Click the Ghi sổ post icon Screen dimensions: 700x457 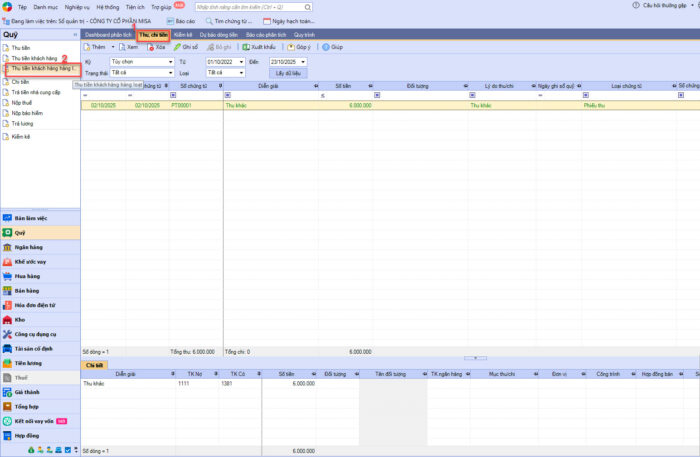tap(185, 47)
